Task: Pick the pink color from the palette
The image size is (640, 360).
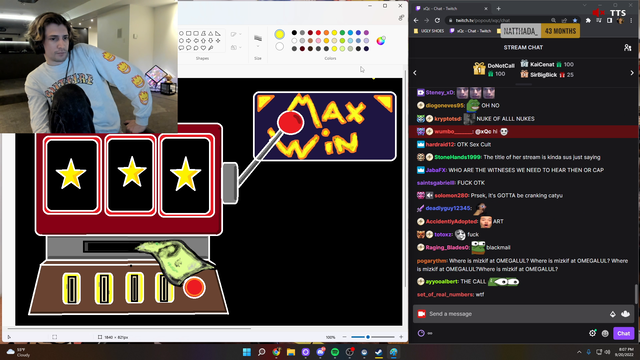Action: (318, 41)
